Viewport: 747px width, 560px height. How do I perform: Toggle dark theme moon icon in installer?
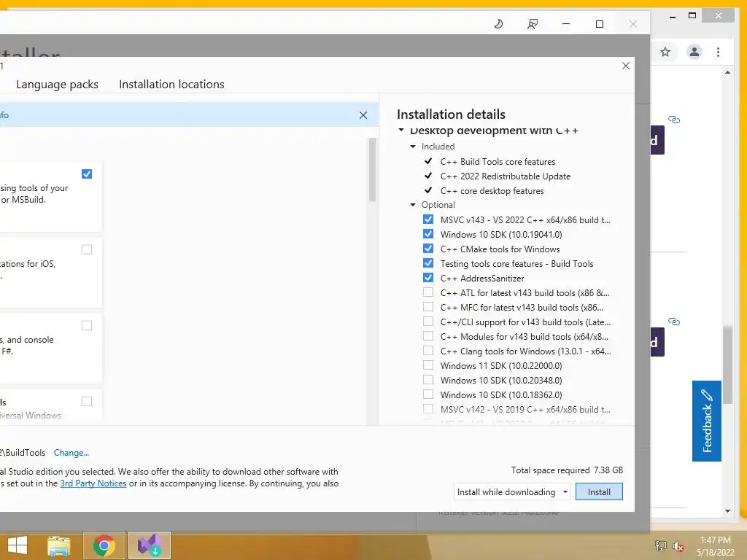tap(498, 24)
